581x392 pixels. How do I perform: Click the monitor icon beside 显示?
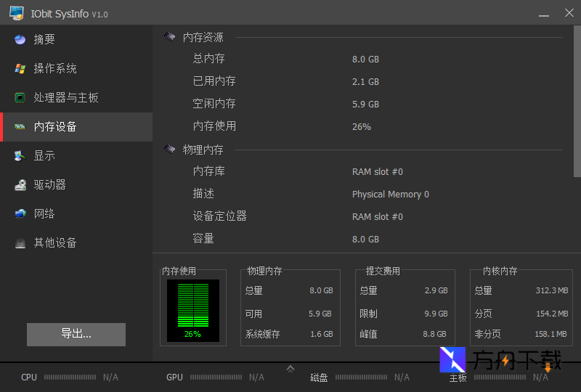(20, 155)
